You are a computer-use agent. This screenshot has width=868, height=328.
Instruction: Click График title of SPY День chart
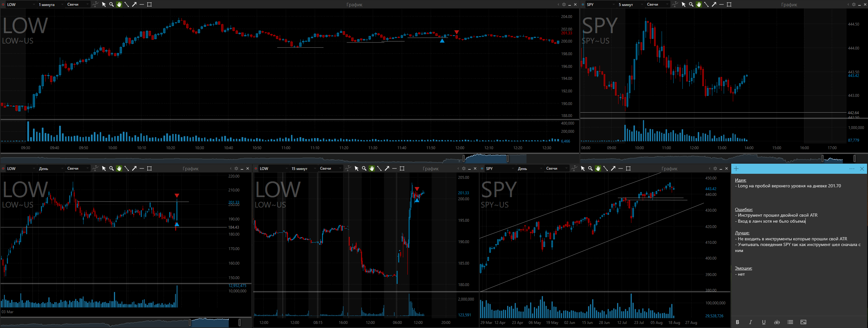[x=669, y=169]
